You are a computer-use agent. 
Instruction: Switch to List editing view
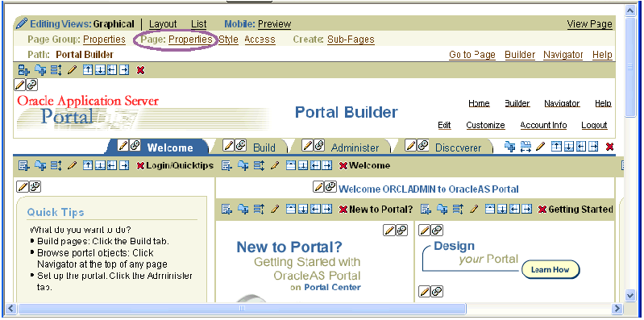[199, 24]
